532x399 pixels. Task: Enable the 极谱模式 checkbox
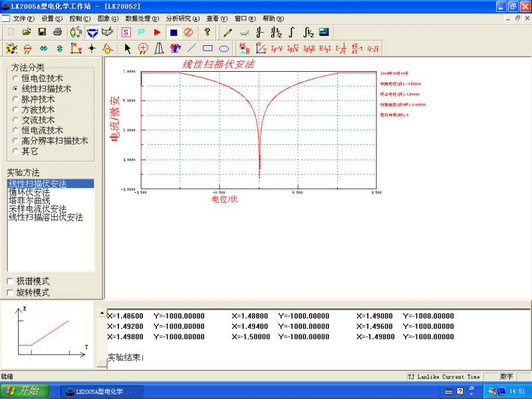click(x=10, y=281)
